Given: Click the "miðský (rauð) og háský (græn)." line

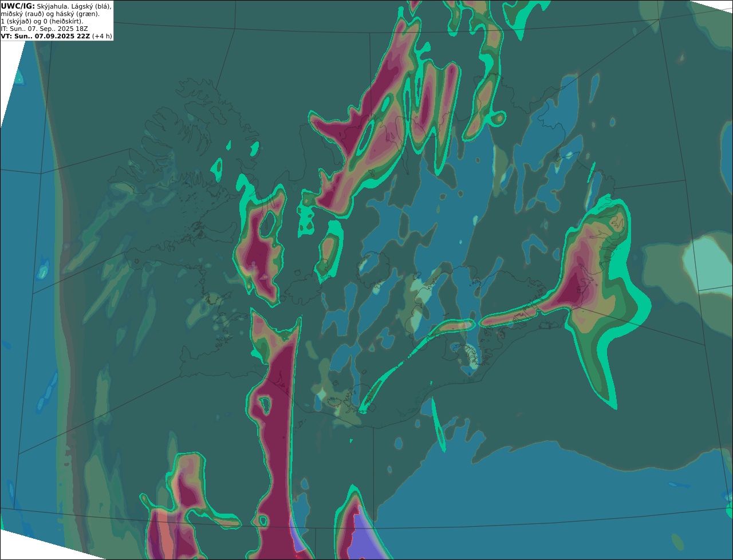Looking at the screenshot, I should point(50,14).
